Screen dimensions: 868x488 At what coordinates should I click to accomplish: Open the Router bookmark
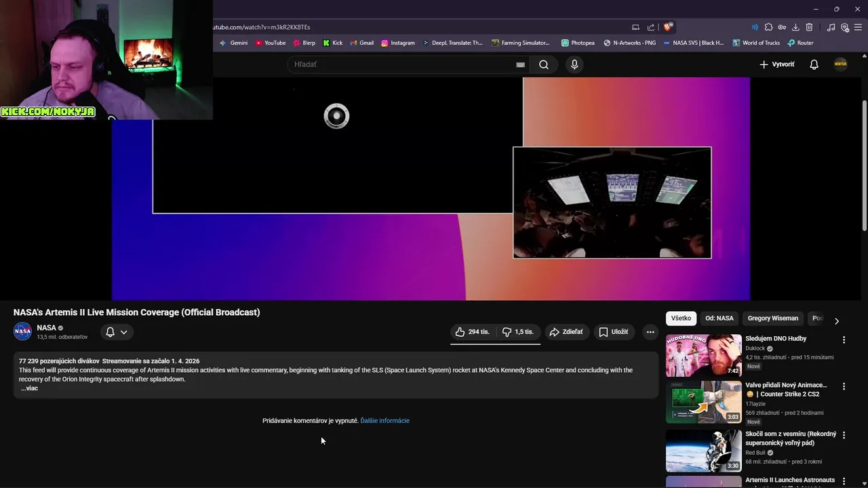point(800,43)
